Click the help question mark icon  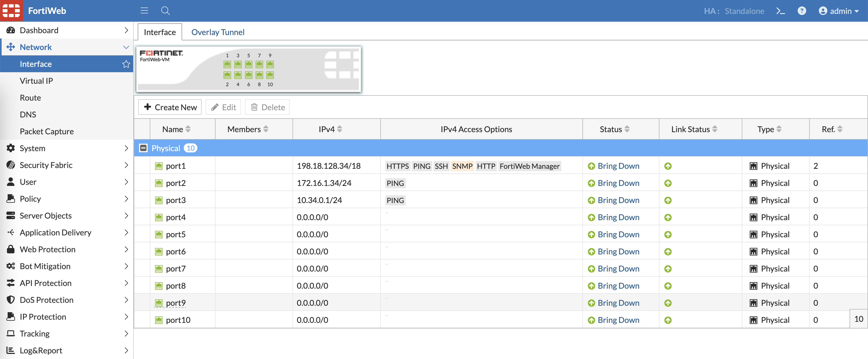click(802, 11)
